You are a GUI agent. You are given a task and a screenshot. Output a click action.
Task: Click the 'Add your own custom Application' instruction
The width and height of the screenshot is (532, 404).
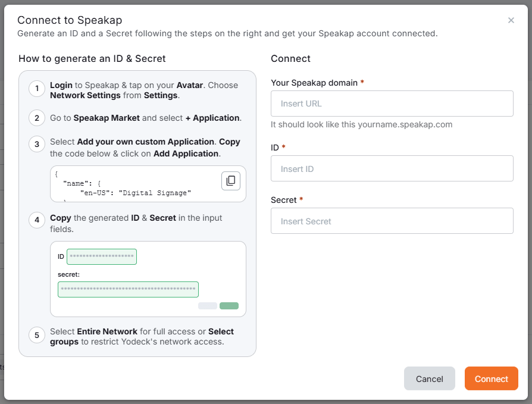[145, 148]
